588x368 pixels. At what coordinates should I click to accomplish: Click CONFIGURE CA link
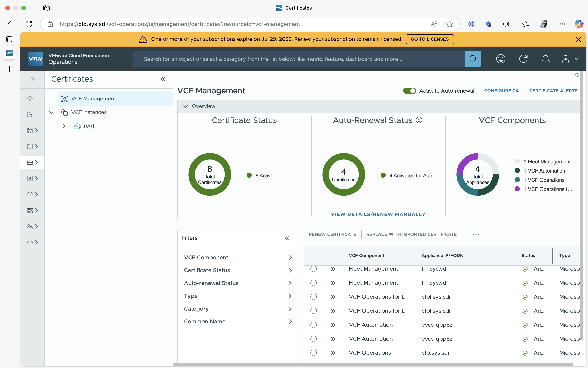point(501,91)
